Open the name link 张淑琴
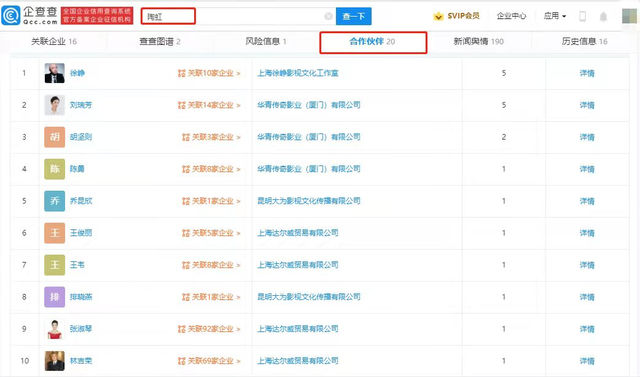The height and width of the screenshot is (377, 640). [81, 329]
